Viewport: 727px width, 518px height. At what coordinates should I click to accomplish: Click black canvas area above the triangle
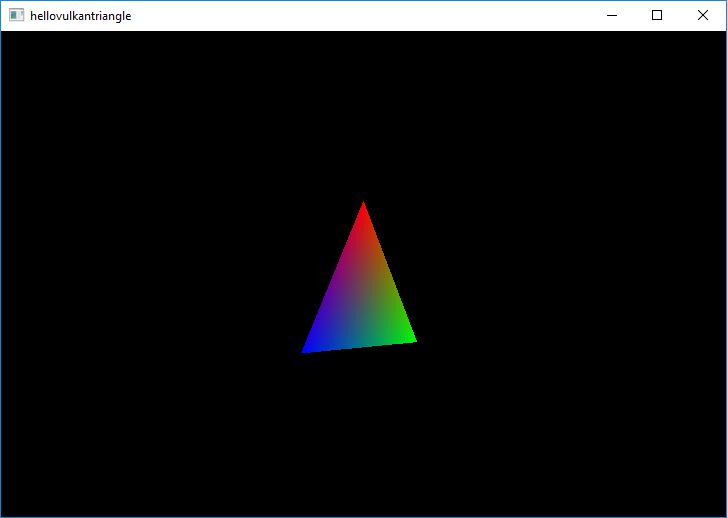(x=363, y=110)
